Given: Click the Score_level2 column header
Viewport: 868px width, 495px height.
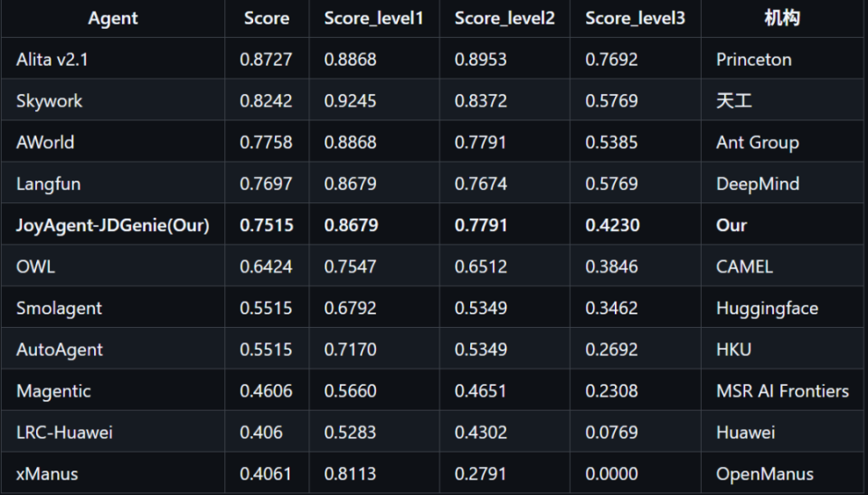Looking at the screenshot, I should [x=505, y=18].
